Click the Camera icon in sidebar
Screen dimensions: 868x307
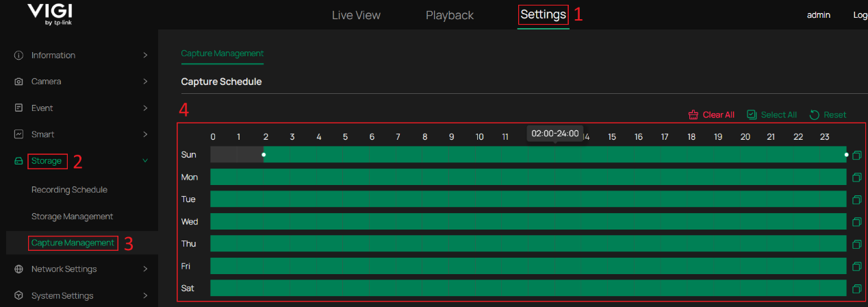18,82
